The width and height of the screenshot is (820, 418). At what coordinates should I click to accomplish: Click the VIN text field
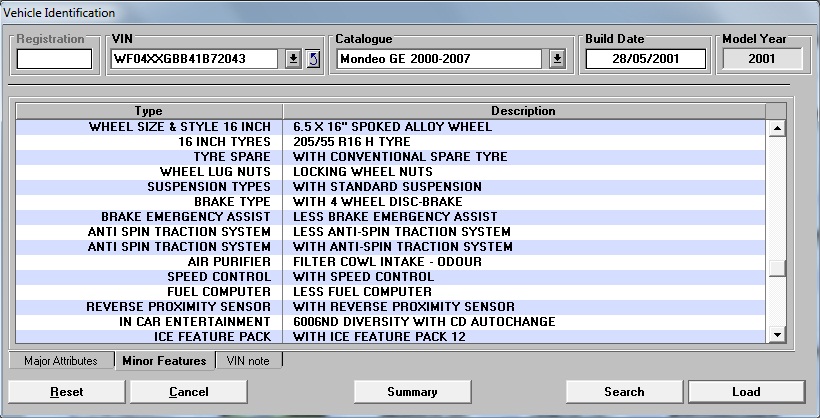tap(195, 59)
